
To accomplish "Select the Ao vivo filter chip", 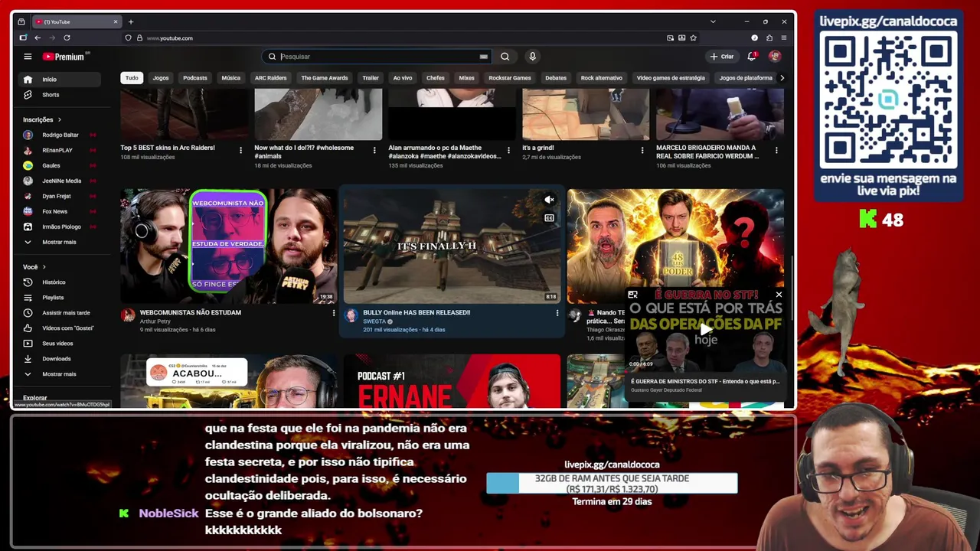I will 403,78.
